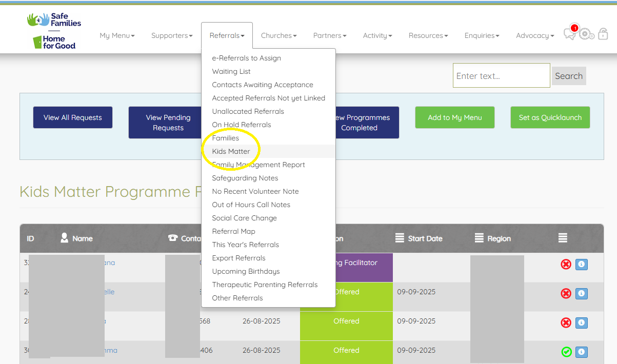Screen dimensions: 617x364
Task: Click the unlocked padlock icon
Action: tap(603, 34)
